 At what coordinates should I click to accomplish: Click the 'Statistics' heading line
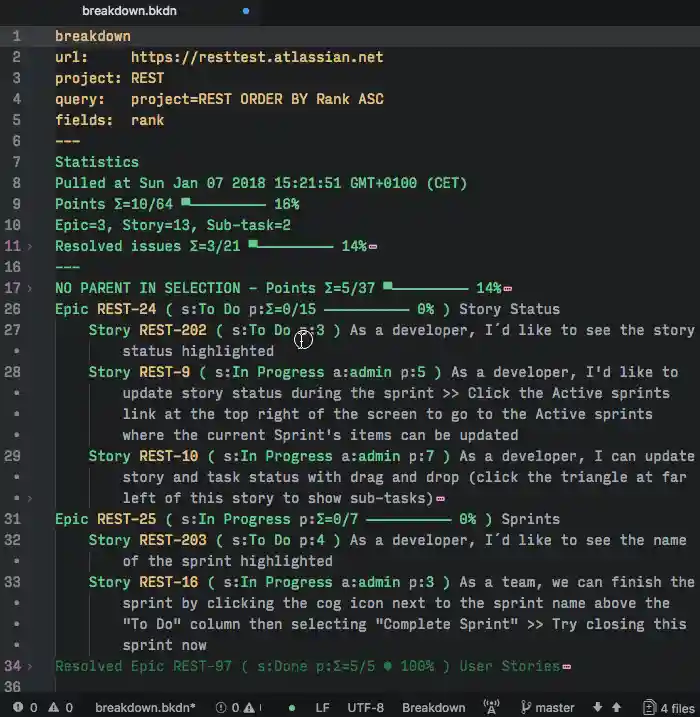pyautogui.click(x=97, y=162)
